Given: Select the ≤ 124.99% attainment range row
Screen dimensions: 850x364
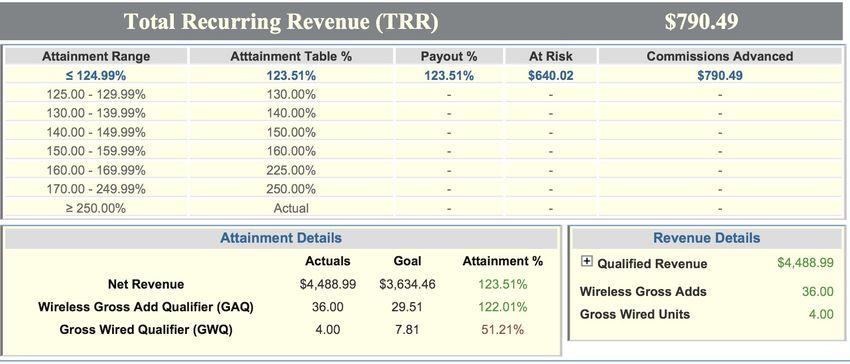Looking at the screenshot, I should [x=423, y=76].
